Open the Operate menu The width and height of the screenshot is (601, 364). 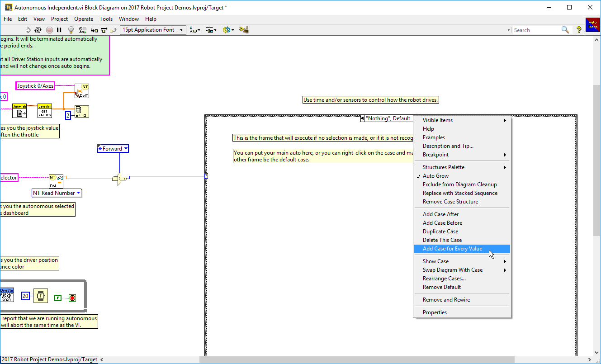click(x=84, y=19)
